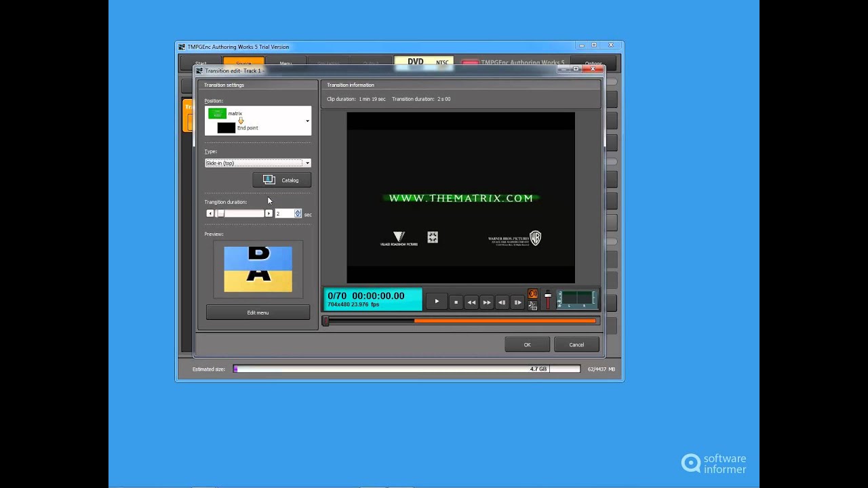
Task: Close the TMPGEnc Authoring Works main window
Action: 611,45
